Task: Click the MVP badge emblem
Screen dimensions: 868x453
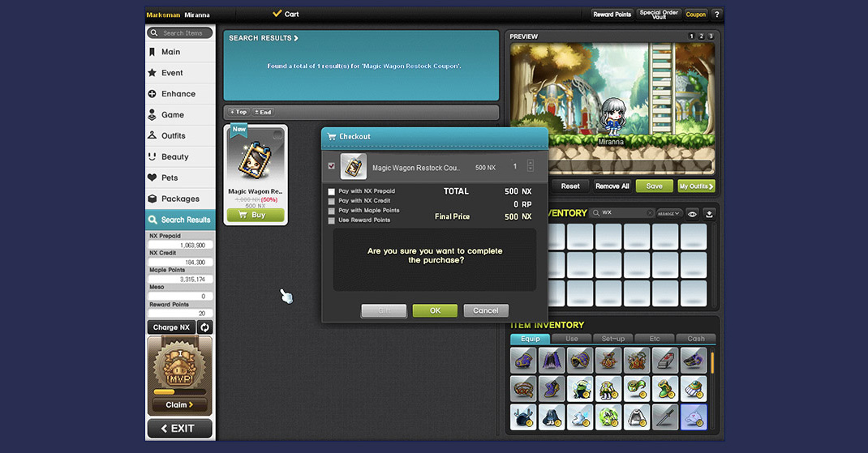Action: tap(180, 365)
